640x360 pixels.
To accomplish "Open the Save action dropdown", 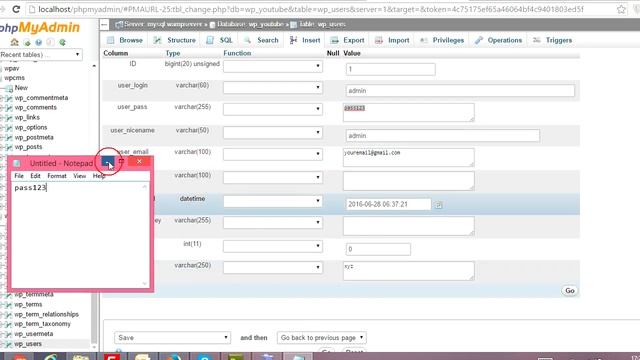I will pyautogui.click(x=172, y=338).
